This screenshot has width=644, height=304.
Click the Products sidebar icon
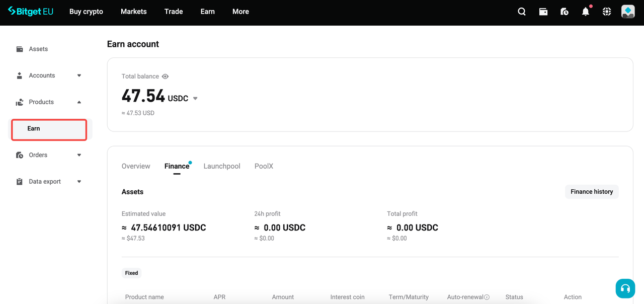pyautogui.click(x=20, y=102)
